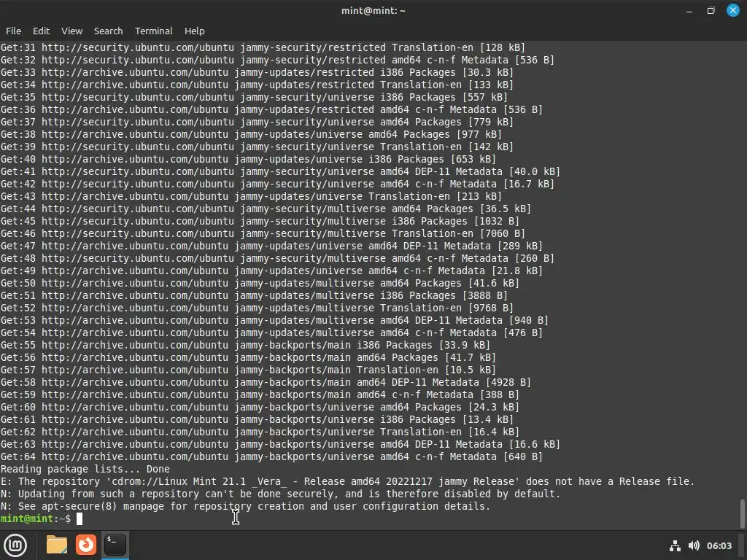Screen dimensions: 747x560
Task: Click the line 'N: See apt-secure(8) manpage'
Action: click(x=245, y=506)
